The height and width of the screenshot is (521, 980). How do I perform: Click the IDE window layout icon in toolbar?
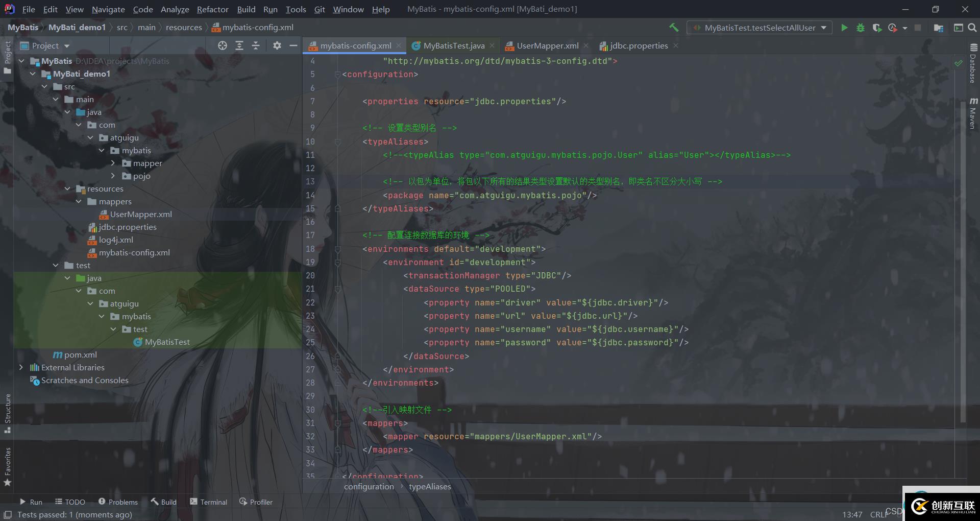(958, 28)
